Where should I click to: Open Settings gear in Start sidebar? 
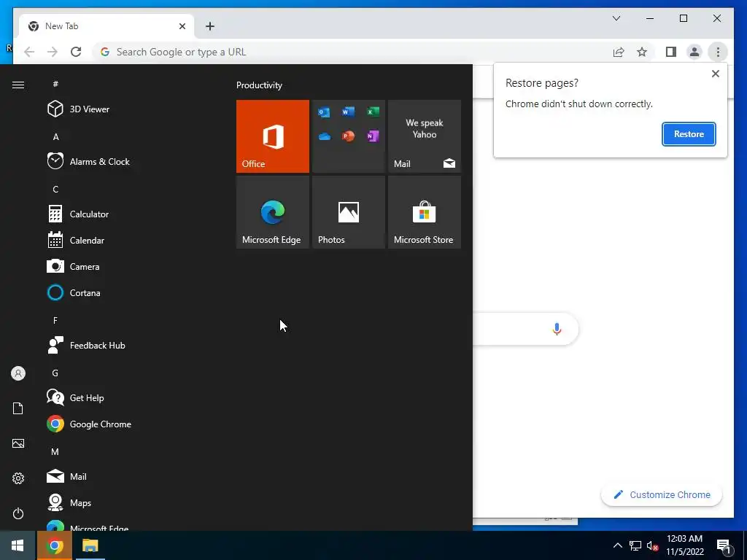tap(18, 478)
